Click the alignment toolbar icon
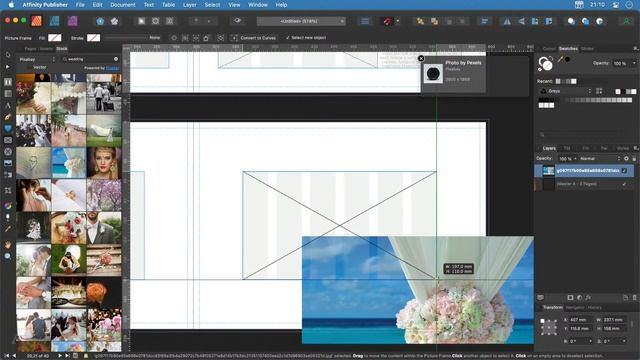The image size is (640, 360). click(x=484, y=21)
